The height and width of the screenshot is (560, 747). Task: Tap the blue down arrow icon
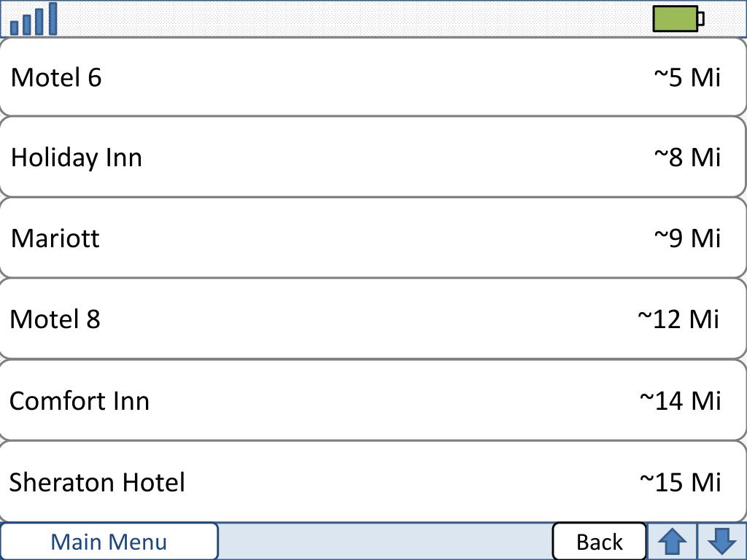point(722,542)
